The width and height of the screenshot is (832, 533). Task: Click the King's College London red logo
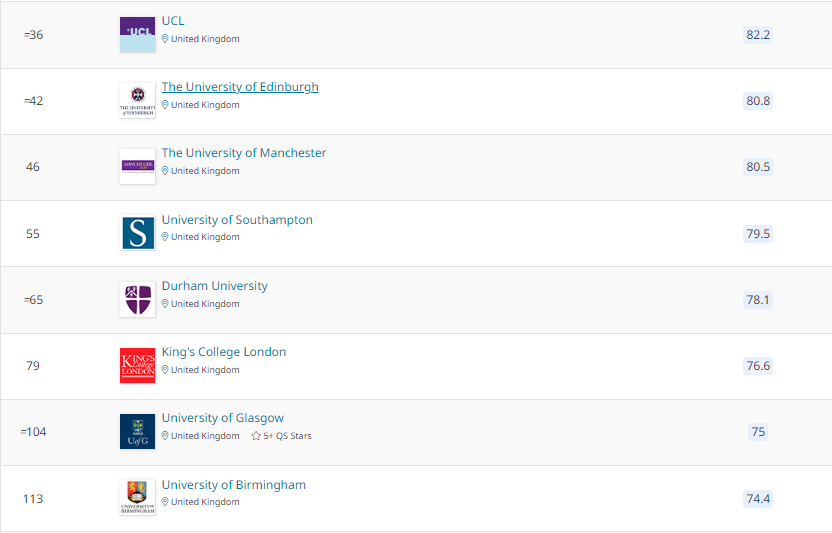click(x=137, y=365)
